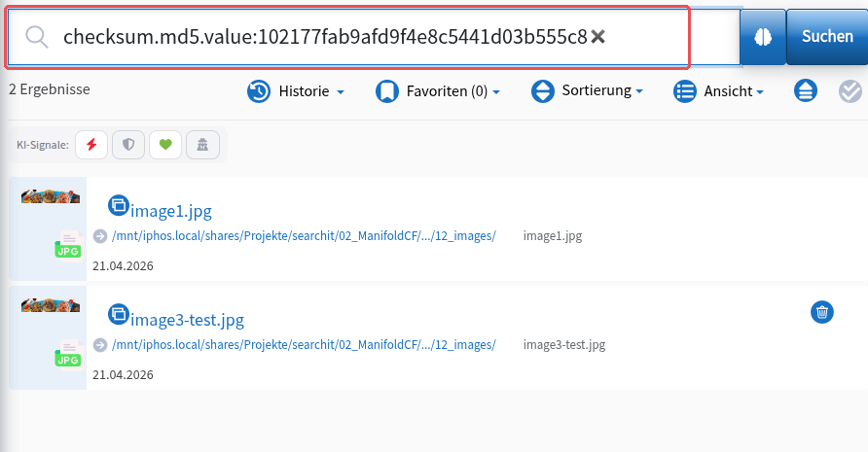This screenshot has height=452, width=868.
Task: Toggle the green heart KI-Signal filter
Action: pos(165,145)
